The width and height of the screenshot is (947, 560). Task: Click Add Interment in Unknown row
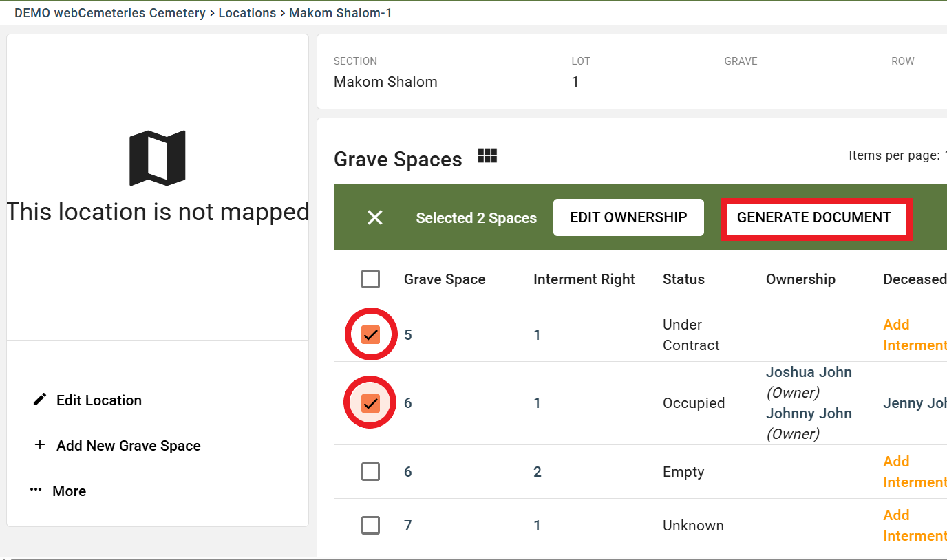(x=915, y=526)
